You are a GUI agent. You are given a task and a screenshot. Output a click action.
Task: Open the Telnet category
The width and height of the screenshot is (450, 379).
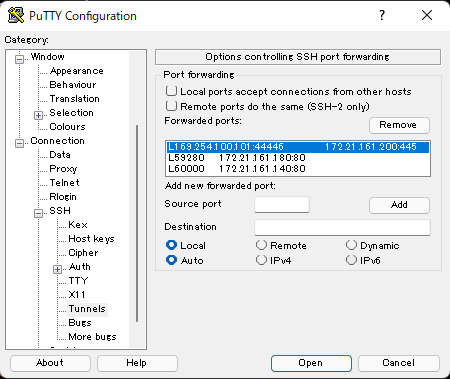pos(64,183)
